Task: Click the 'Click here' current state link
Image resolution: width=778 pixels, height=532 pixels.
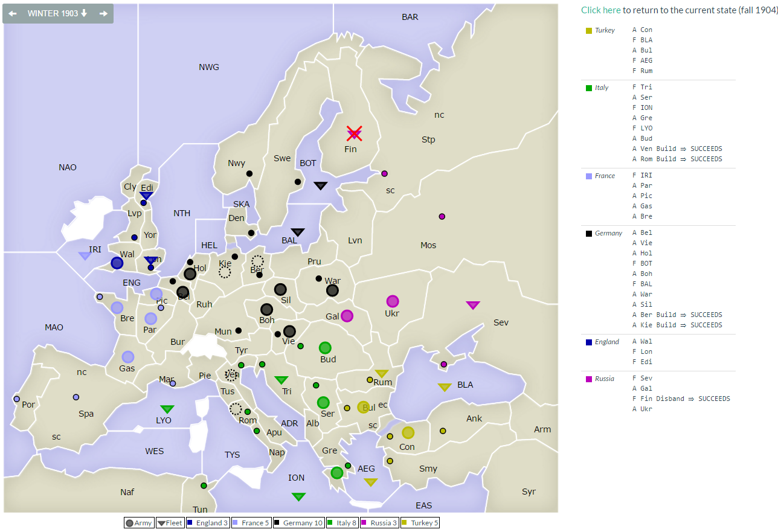Action: [x=600, y=10]
